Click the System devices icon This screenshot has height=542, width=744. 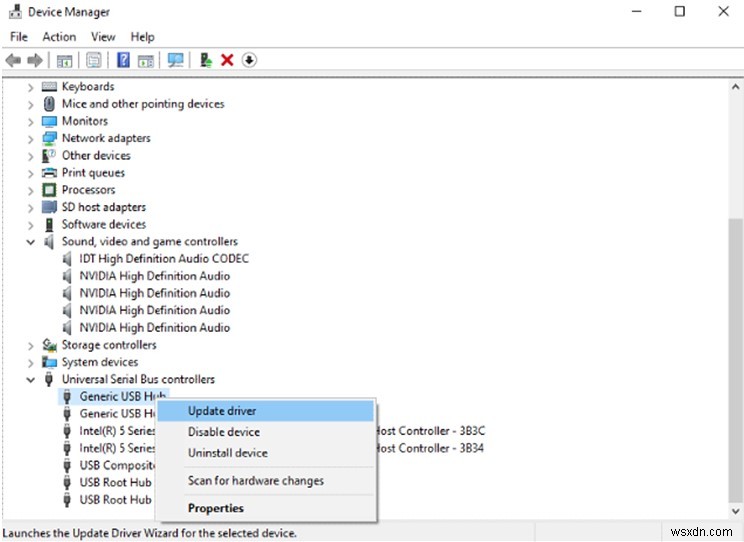(49, 362)
